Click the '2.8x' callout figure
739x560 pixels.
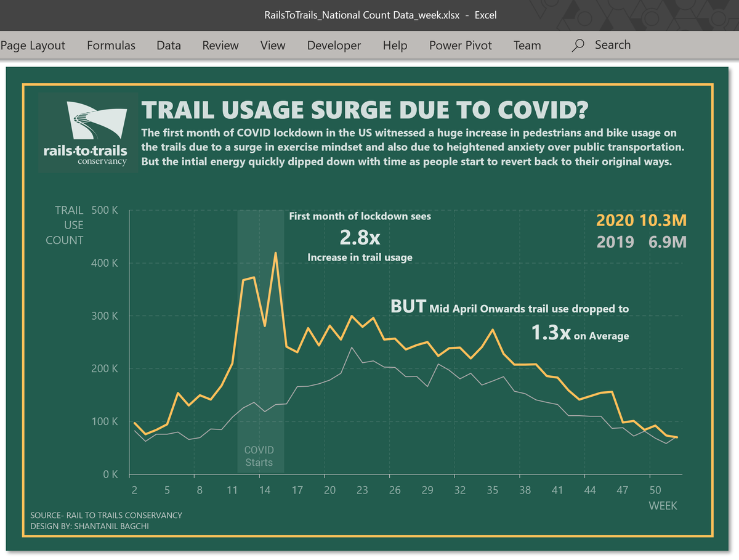(360, 237)
